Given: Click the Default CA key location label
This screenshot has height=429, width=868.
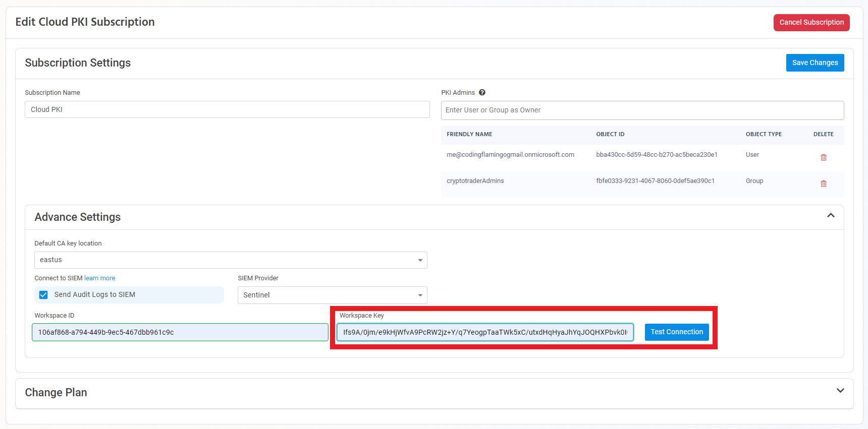Looking at the screenshot, I should 68,243.
